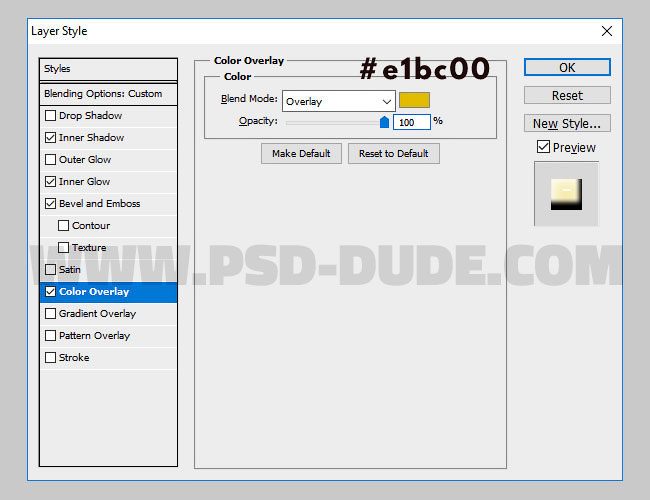Select Blending Options: Custom
Viewport: 650px width, 500px height.
pyautogui.click(x=108, y=94)
